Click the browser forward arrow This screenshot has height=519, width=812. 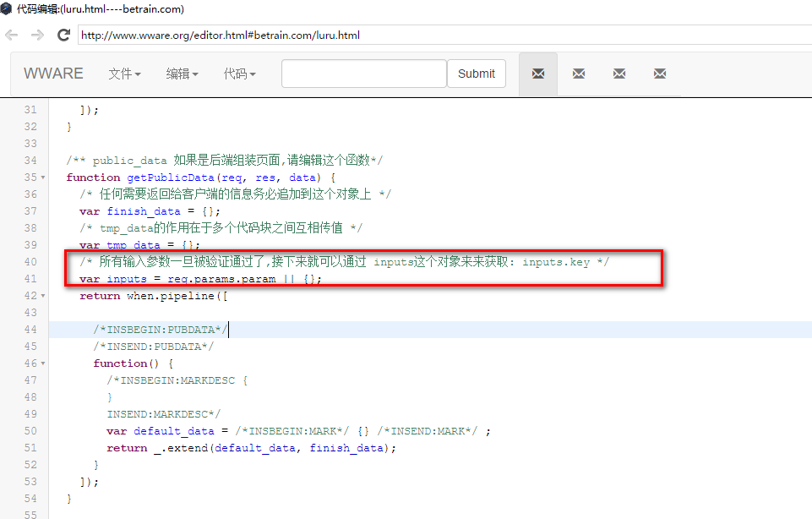tap(37, 36)
